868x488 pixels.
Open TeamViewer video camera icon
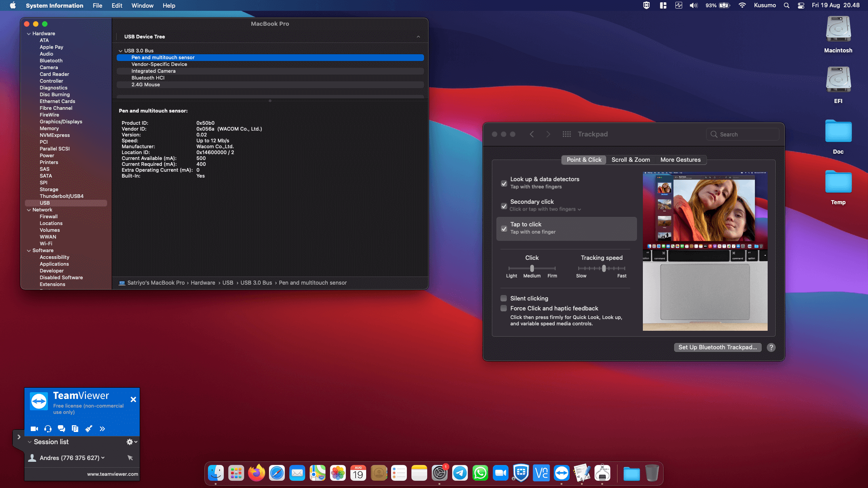[x=34, y=429]
